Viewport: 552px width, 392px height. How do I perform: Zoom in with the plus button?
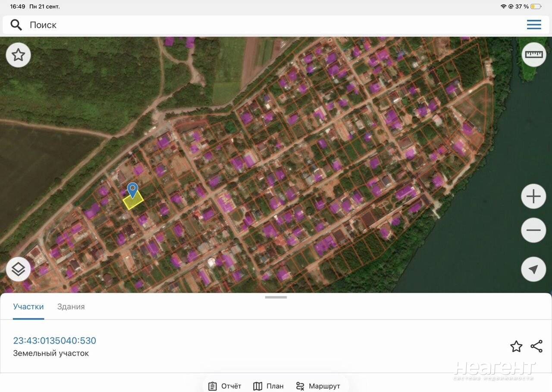pos(533,196)
